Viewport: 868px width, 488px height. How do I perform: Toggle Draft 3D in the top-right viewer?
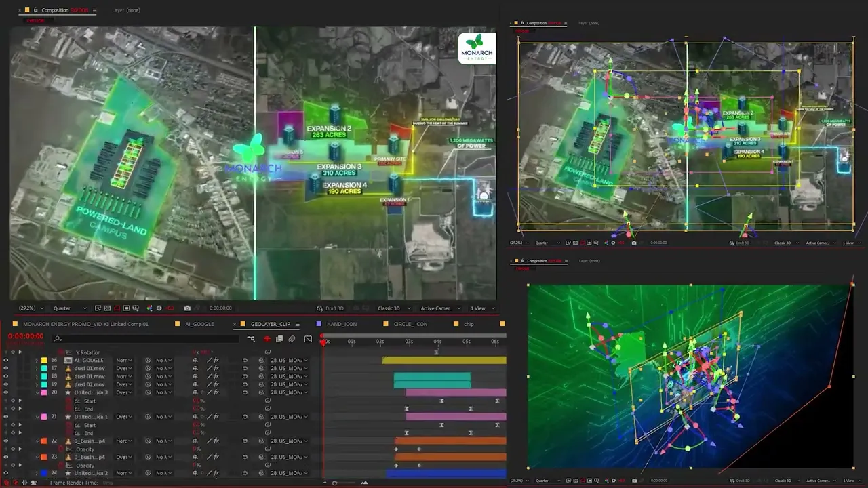(740, 243)
